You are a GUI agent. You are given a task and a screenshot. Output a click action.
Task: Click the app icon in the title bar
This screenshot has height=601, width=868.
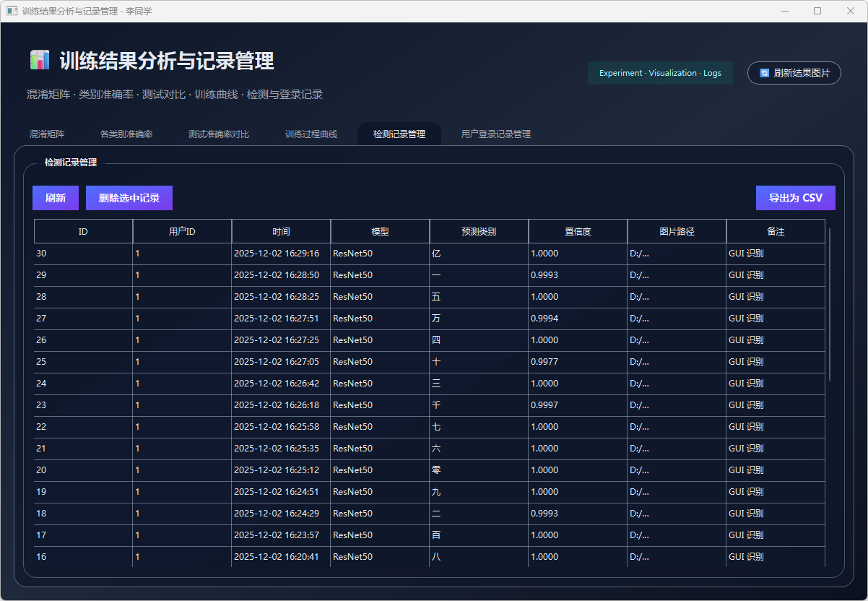pyautogui.click(x=12, y=11)
